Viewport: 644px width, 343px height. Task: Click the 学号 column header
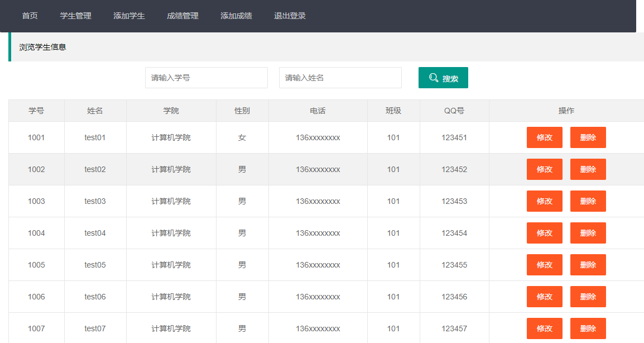[36, 111]
